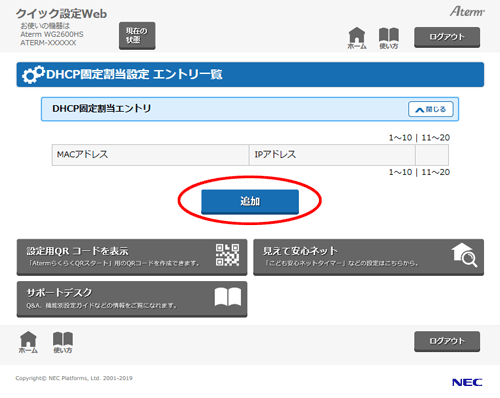Click the Aterm logo at top right

(x=467, y=12)
